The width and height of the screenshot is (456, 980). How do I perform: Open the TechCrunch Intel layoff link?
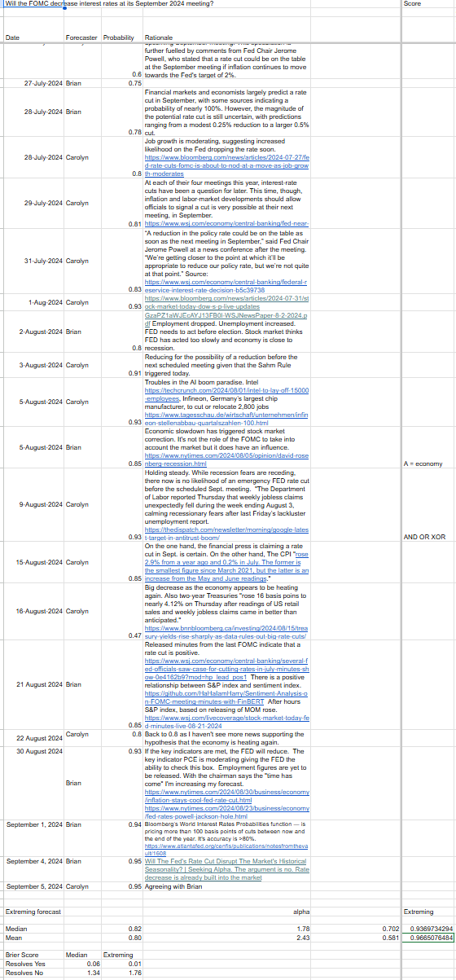coord(226,395)
